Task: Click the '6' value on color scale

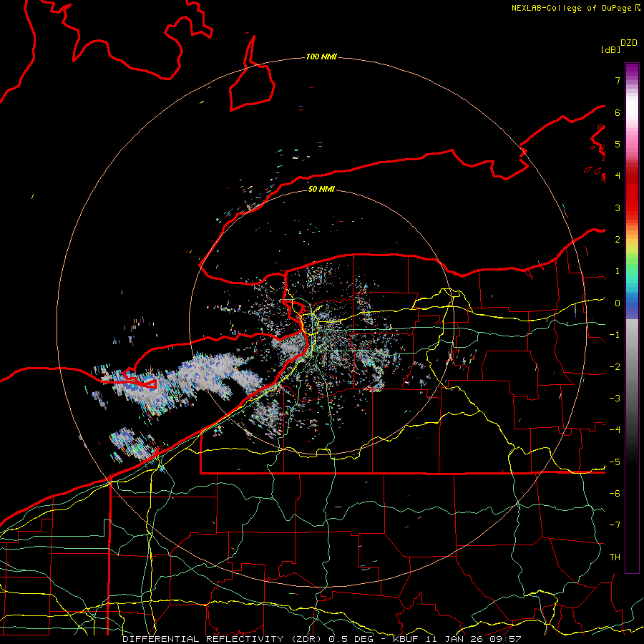Action: pos(618,112)
